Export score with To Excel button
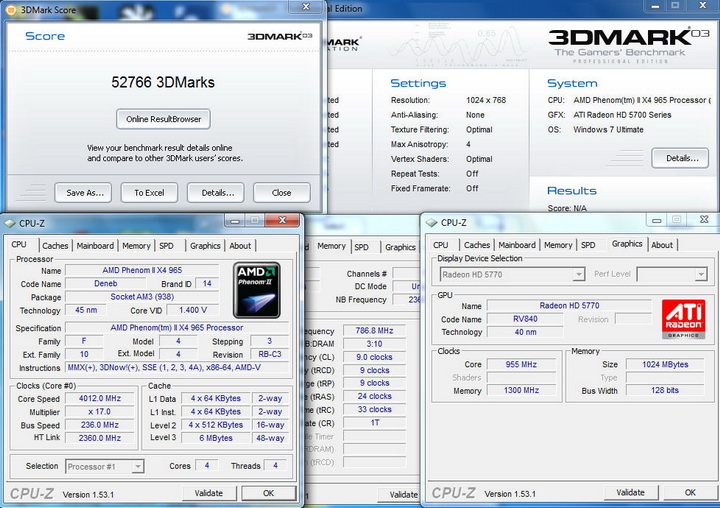Viewport: 720px width, 508px height. (x=149, y=193)
